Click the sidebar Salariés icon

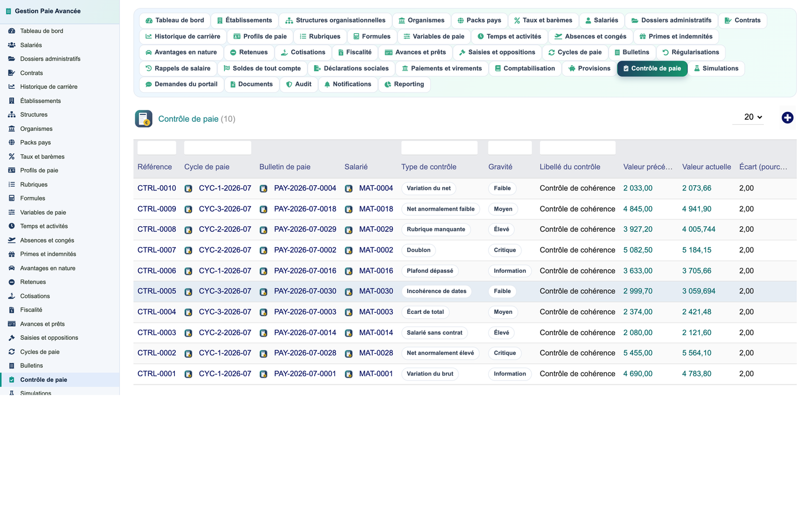click(12, 45)
